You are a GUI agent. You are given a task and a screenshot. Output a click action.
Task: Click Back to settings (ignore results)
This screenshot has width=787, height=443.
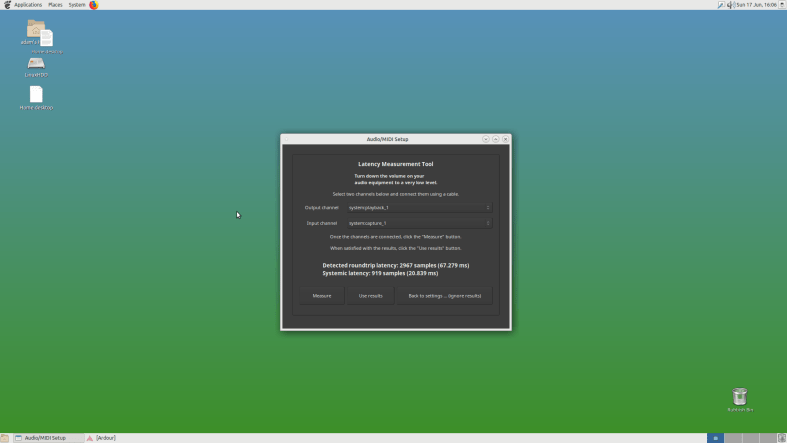pos(444,296)
